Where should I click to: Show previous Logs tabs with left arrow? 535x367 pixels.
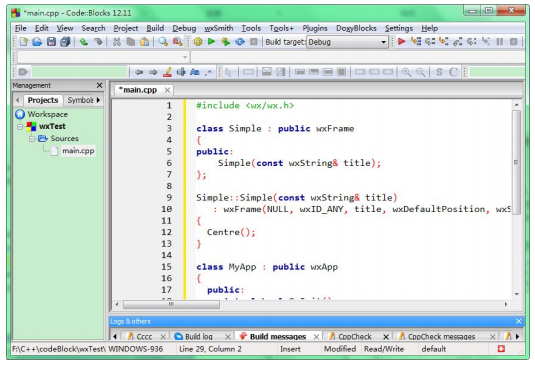click(x=115, y=337)
